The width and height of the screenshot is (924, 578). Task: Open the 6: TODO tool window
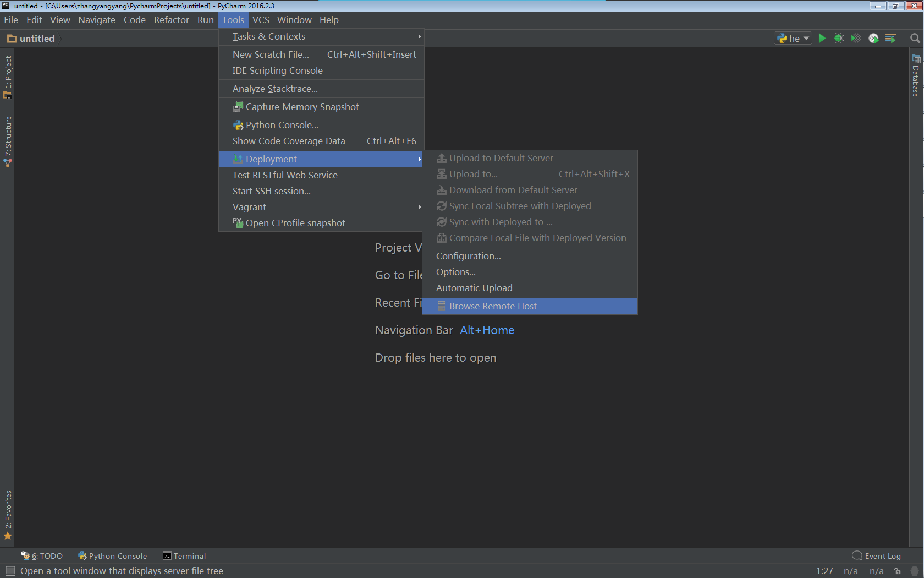(x=42, y=556)
